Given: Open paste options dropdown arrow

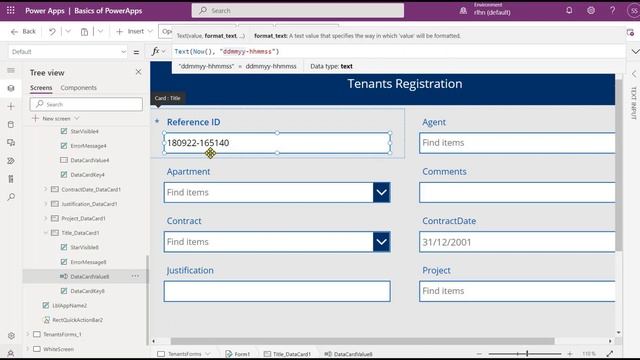Looking at the screenshot, I should click(100, 31).
